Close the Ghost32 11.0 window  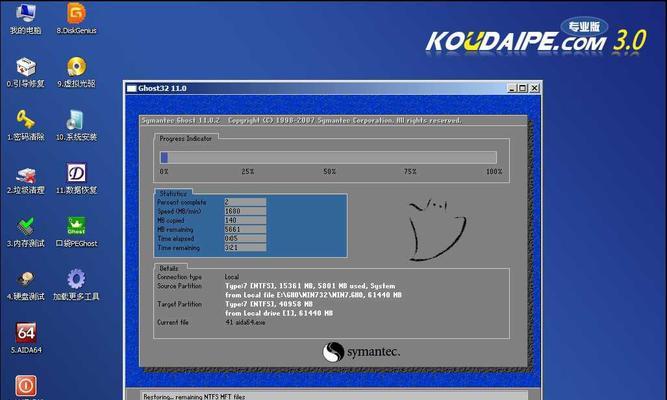pyautogui.click(x=534, y=88)
